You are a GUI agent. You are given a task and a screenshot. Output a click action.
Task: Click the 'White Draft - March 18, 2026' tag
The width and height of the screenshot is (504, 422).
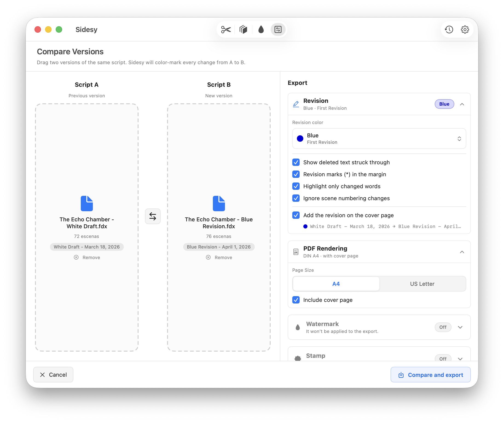(x=87, y=247)
